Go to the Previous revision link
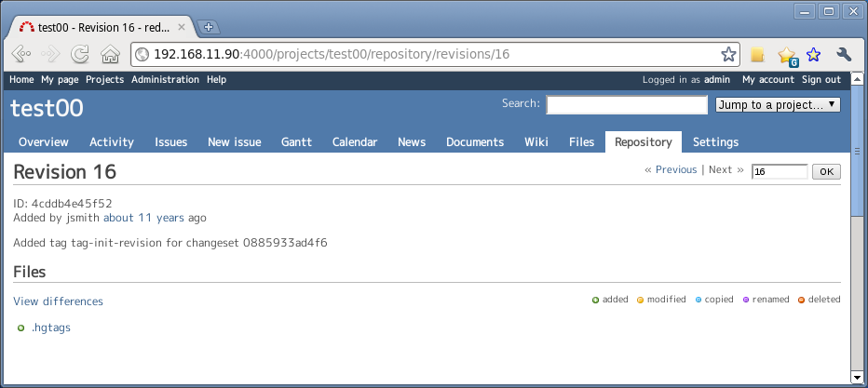 pos(676,169)
